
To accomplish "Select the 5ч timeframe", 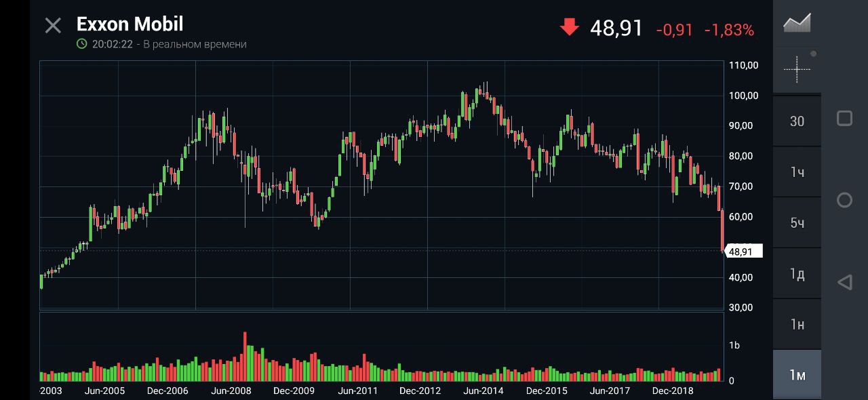I will (x=797, y=223).
